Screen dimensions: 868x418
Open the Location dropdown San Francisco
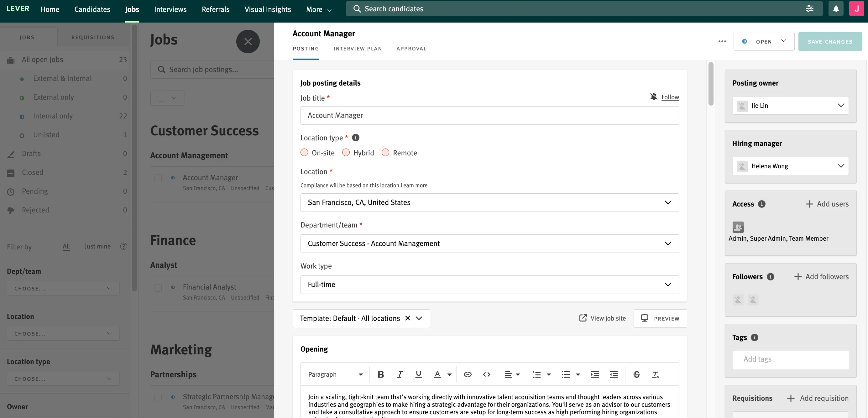click(489, 202)
